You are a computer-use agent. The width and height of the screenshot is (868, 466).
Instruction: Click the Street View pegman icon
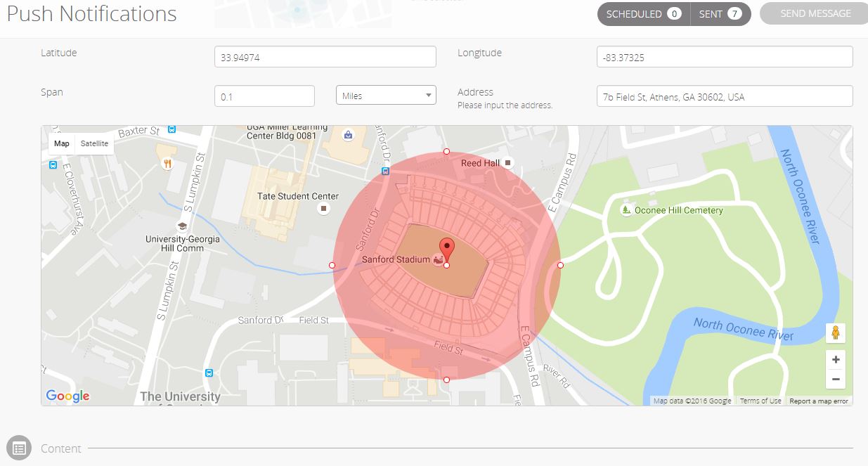coord(836,332)
